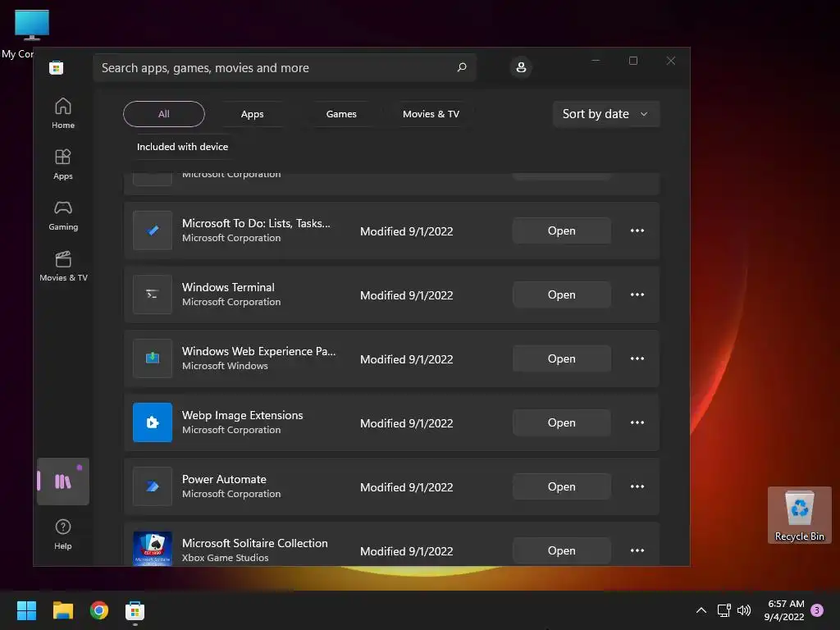Click the Microsoft Windows publisher text
840x630 pixels.
(x=225, y=366)
